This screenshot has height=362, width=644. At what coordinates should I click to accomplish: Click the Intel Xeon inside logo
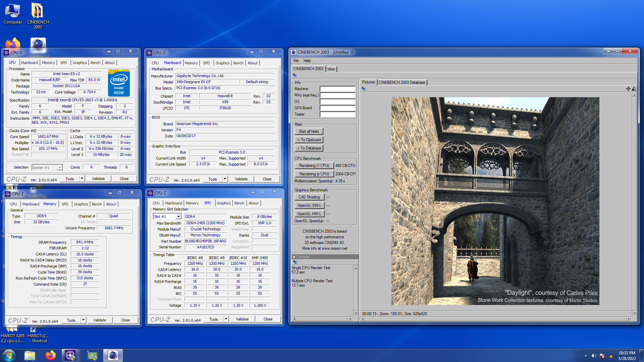119,83
